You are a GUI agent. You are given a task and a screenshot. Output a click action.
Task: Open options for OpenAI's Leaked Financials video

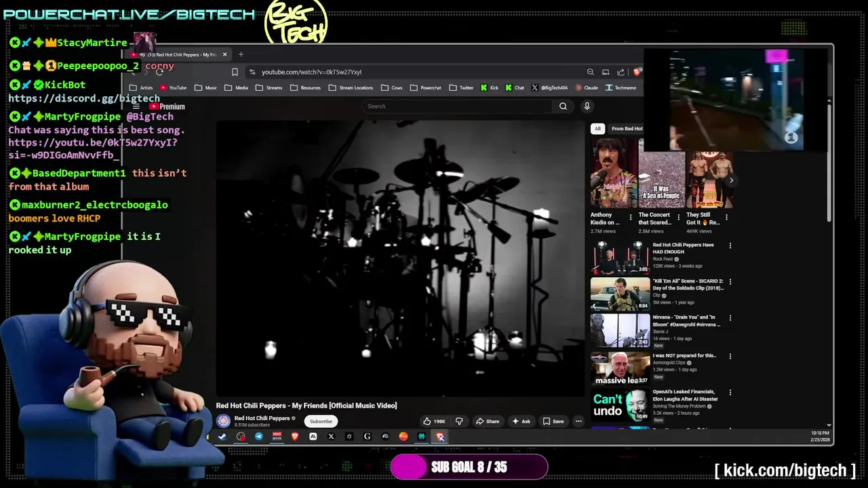730,392
